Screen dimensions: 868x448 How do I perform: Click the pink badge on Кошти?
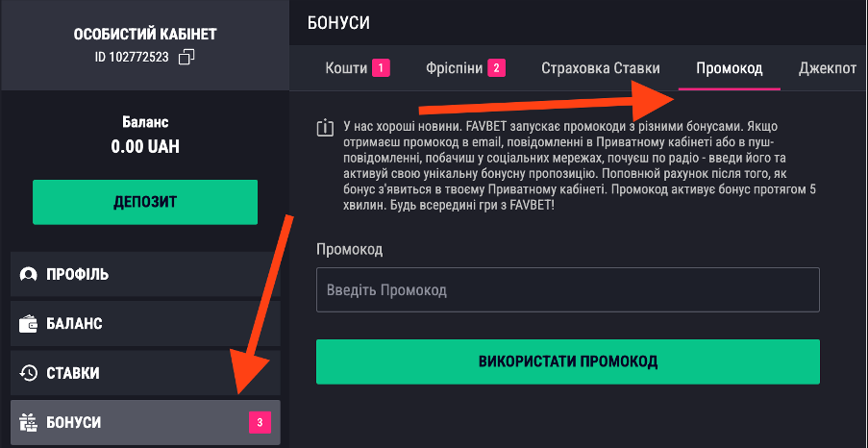pyautogui.click(x=381, y=68)
